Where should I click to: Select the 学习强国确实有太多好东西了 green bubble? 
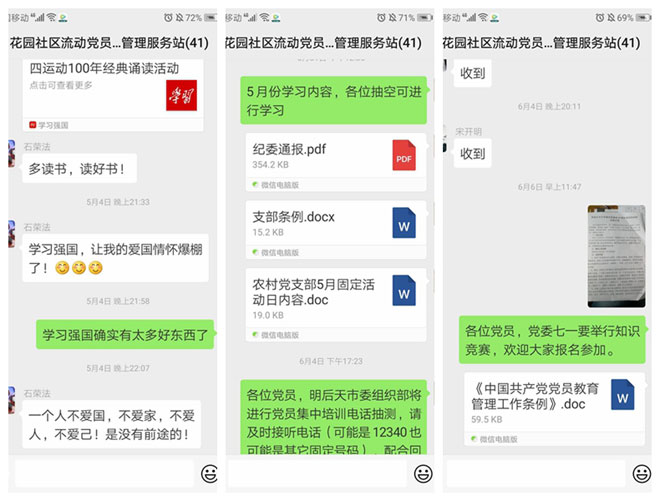click(x=125, y=335)
